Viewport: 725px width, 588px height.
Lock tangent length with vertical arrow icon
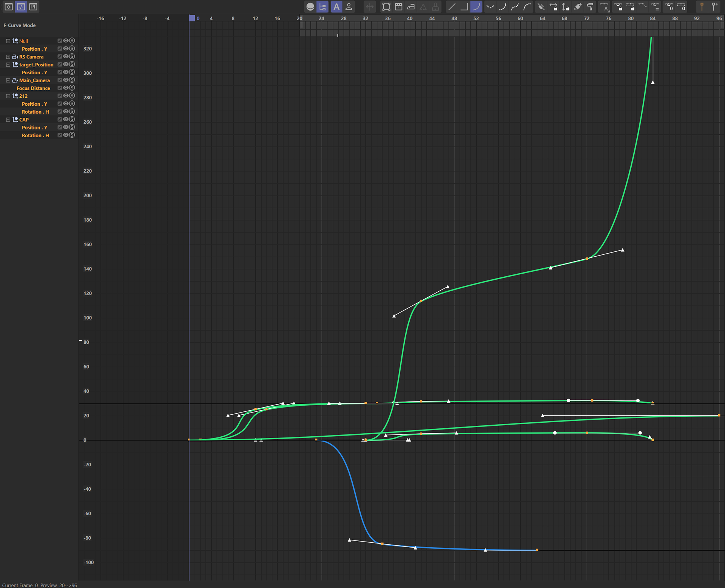[566, 7]
